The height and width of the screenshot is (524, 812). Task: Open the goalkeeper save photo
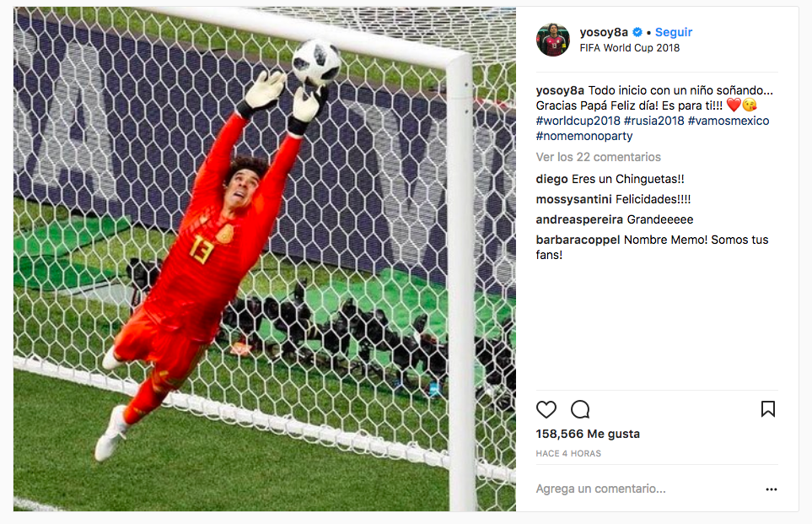[265, 259]
